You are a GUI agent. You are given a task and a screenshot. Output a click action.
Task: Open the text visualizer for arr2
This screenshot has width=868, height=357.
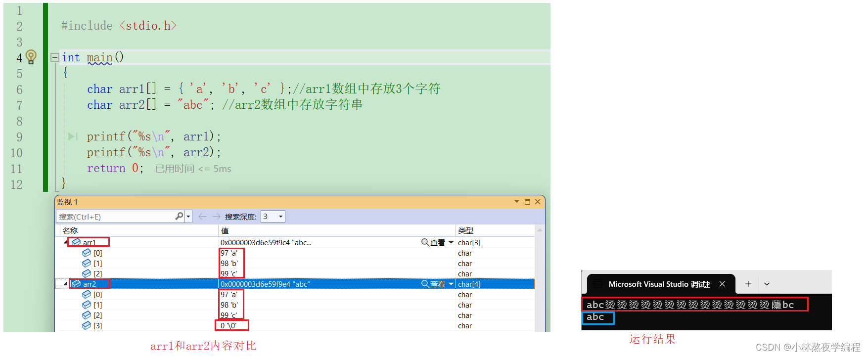coord(433,284)
